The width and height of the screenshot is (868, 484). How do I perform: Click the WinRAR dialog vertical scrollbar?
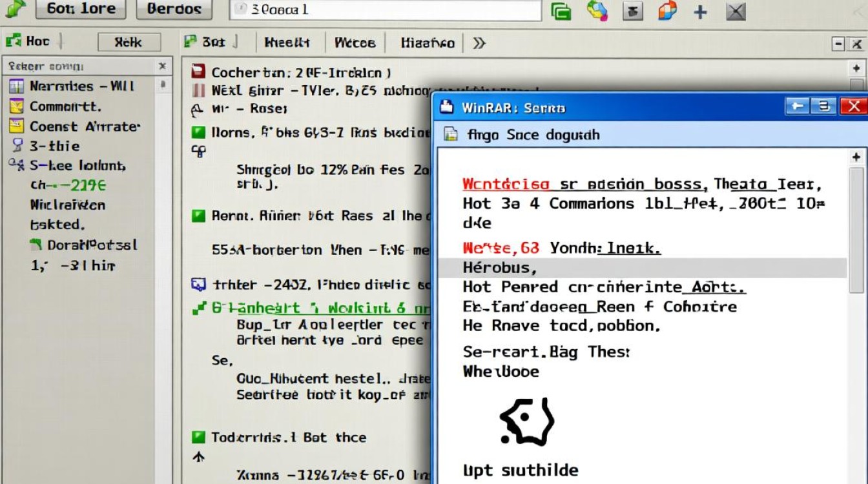pyautogui.click(x=856, y=229)
